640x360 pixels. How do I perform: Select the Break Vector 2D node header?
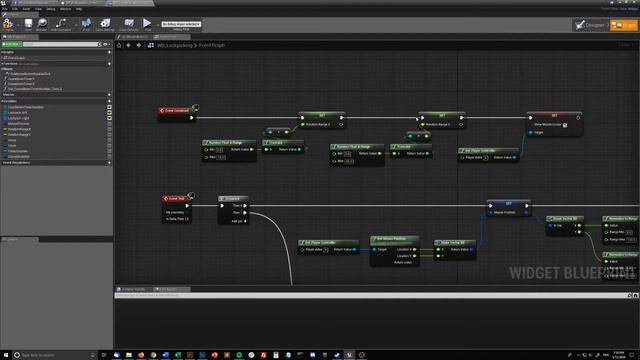565,219
